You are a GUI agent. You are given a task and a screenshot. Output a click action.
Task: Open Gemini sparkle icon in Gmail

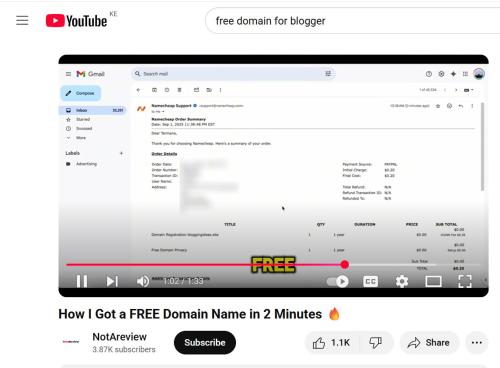pyautogui.click(x=453, y=74)
